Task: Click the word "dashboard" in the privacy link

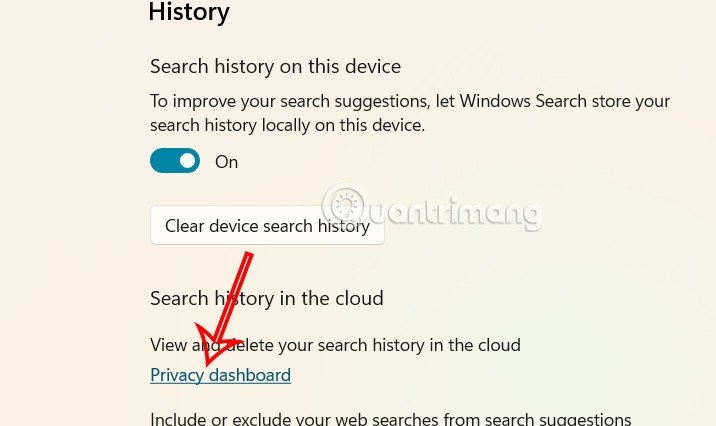Action: (x=248, y=375)
